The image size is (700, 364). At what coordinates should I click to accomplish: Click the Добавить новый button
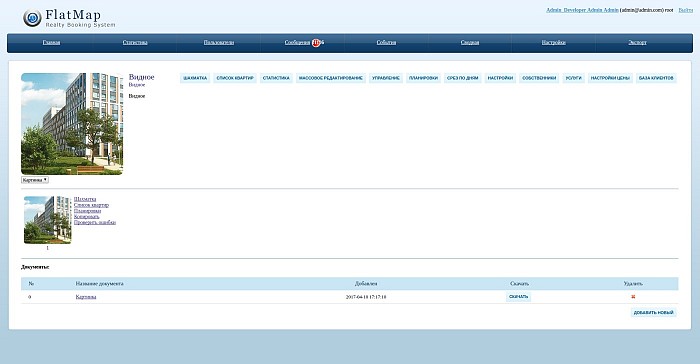(654, 313)
